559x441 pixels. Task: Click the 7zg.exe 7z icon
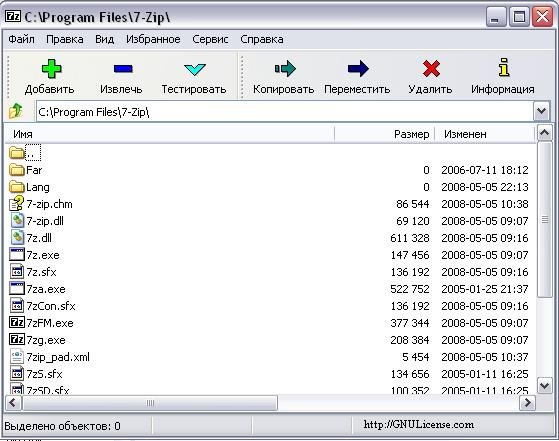(17, 339)
